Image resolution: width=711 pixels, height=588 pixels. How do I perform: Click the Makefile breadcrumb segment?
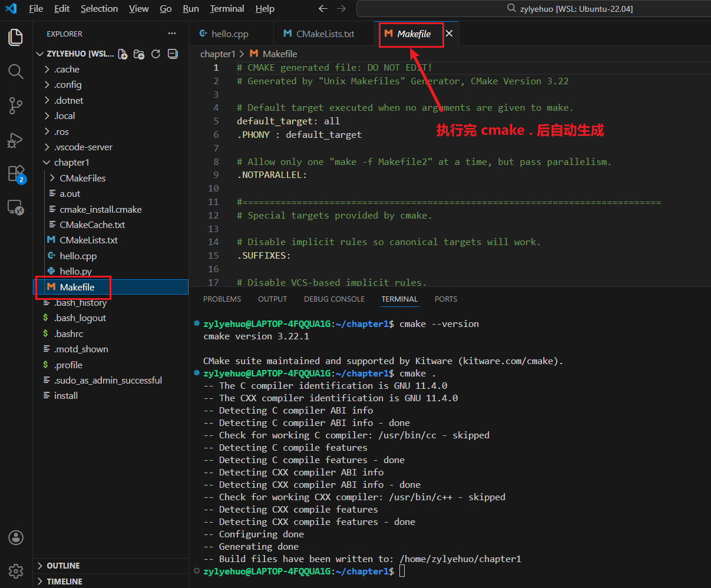[x=274, y=54]
